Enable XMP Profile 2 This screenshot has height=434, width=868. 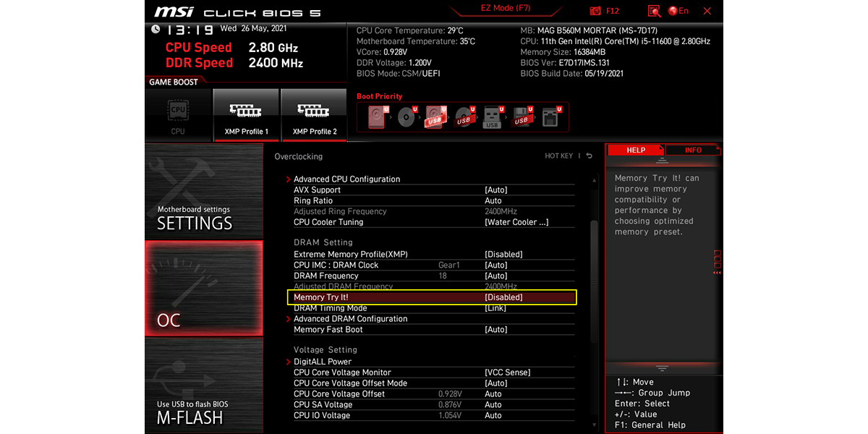pos(314,115)
